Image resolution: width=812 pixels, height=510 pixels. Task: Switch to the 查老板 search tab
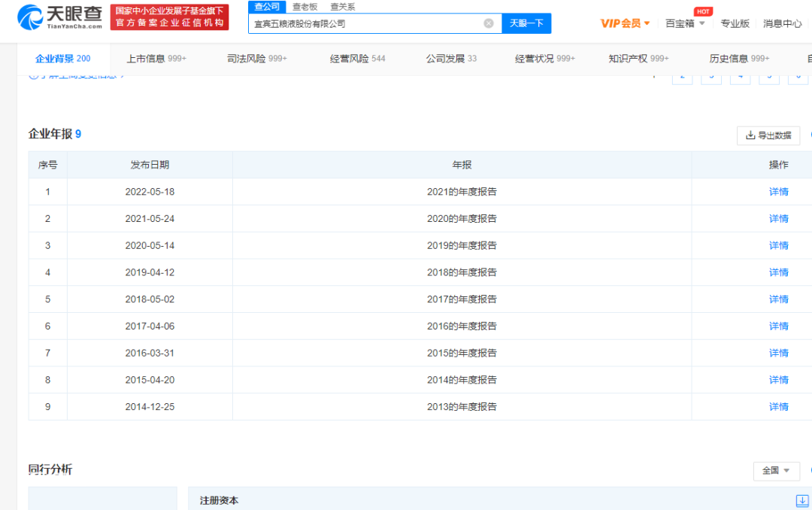(x=304, y=7)
